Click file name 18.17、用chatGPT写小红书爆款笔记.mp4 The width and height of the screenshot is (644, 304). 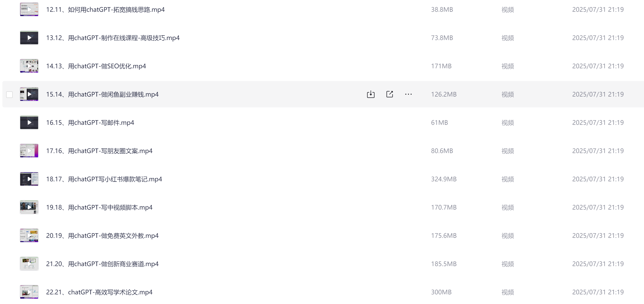[x=104, y=179]
